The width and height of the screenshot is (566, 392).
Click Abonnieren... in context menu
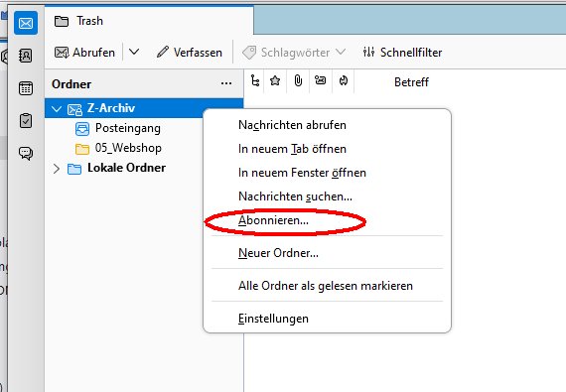tap(327, 220)
